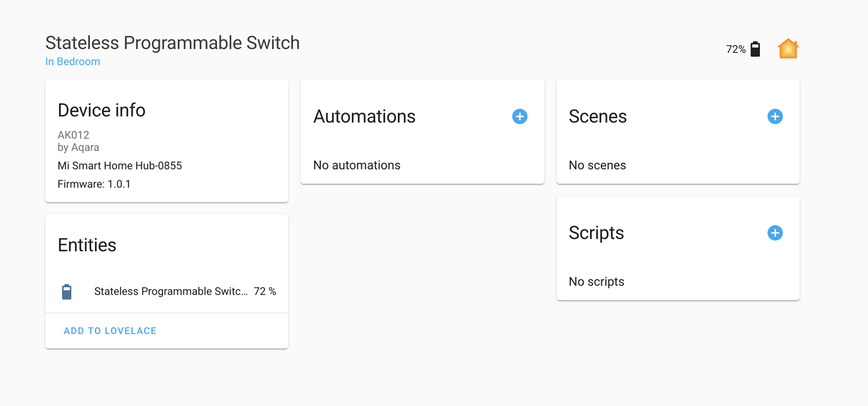This screenshot has width=868, height=406.
Task: Click the device battery percentage indicator
Action: point(735,48)
